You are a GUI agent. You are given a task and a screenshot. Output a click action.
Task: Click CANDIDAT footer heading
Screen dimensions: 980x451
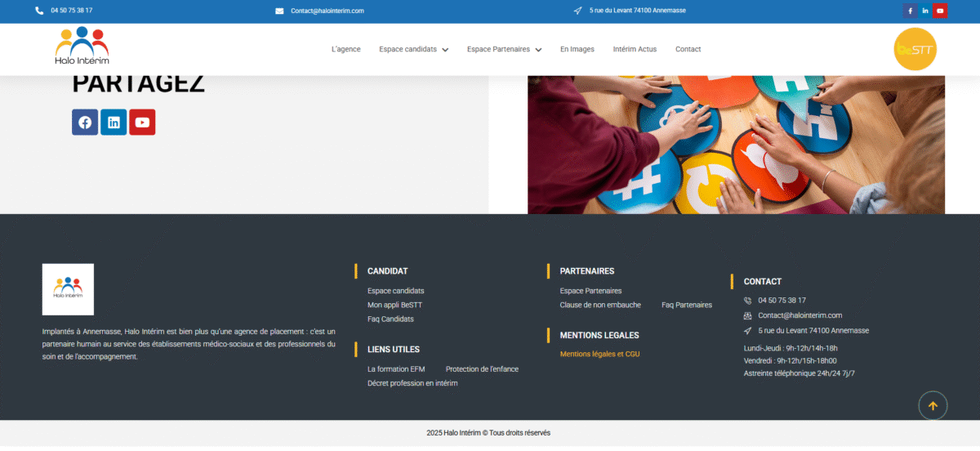tap(387, 271)
